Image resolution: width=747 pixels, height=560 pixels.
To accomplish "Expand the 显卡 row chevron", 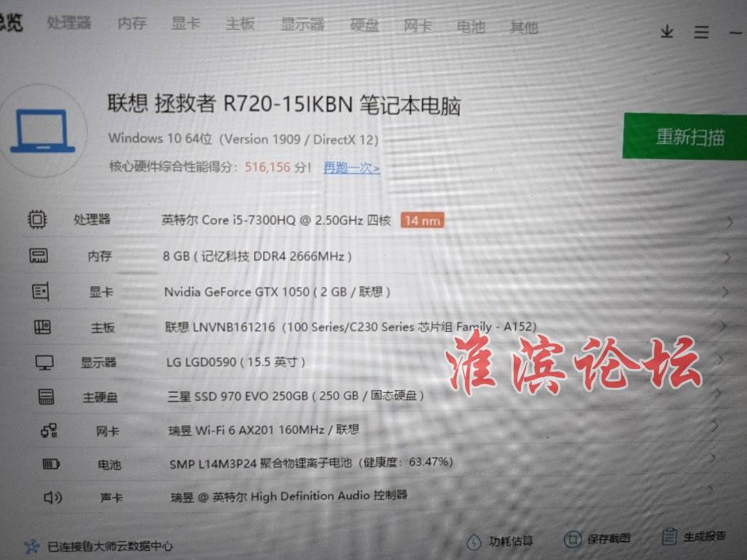I will (x=725, y=292).
